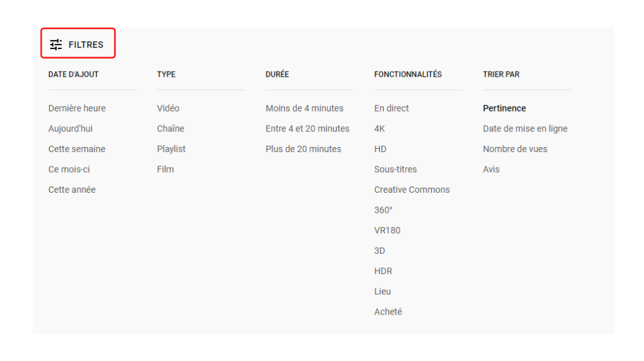Select Vidéo under Type

tap(168, 108)
